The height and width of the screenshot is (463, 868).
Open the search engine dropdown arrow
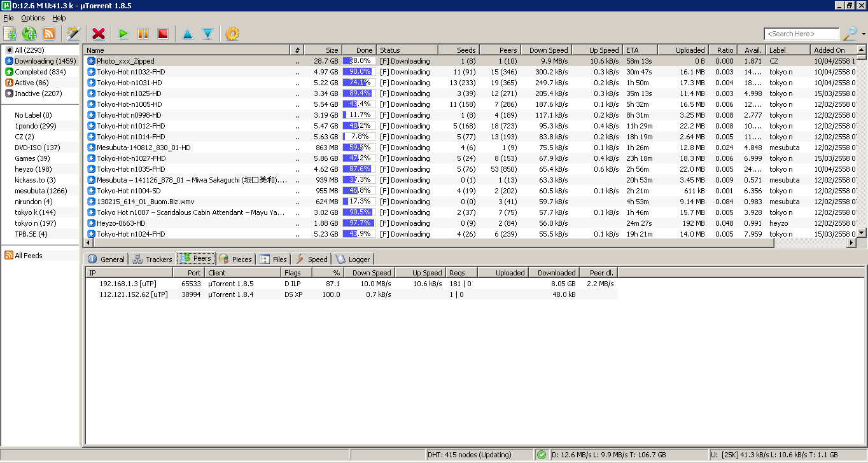tap(864, 34)
